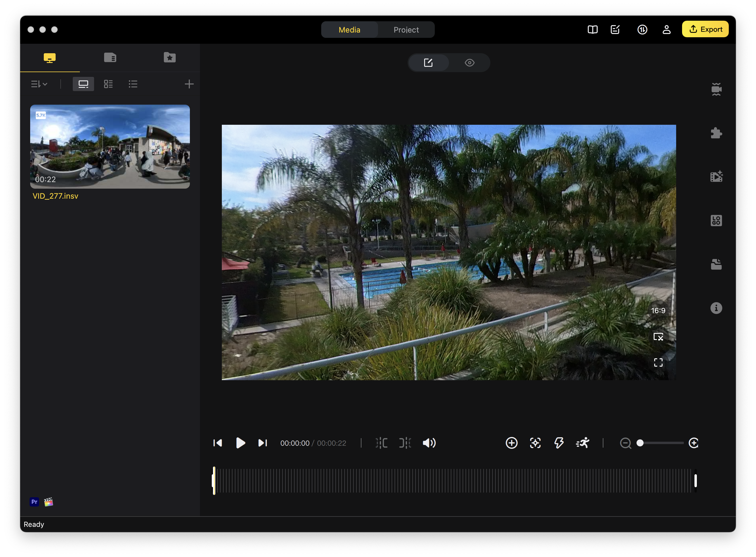Screen dimensions: 756x557
Task: Open the sort order dropdown
Action: pos(39,84)
